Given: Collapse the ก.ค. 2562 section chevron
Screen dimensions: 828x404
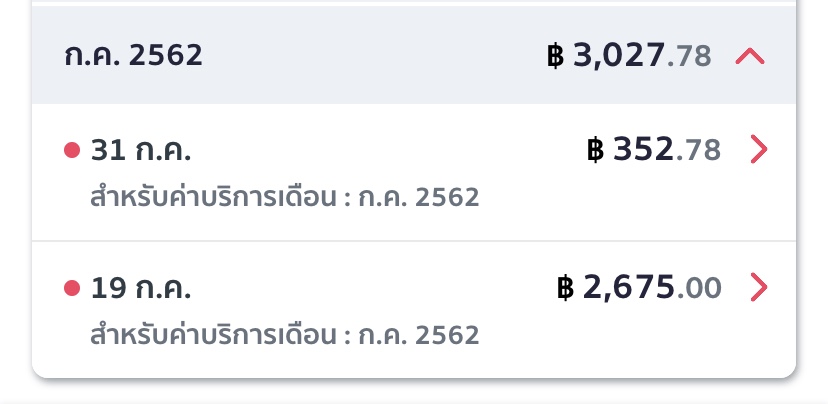Looking at the screenshot, I should 750,57.
